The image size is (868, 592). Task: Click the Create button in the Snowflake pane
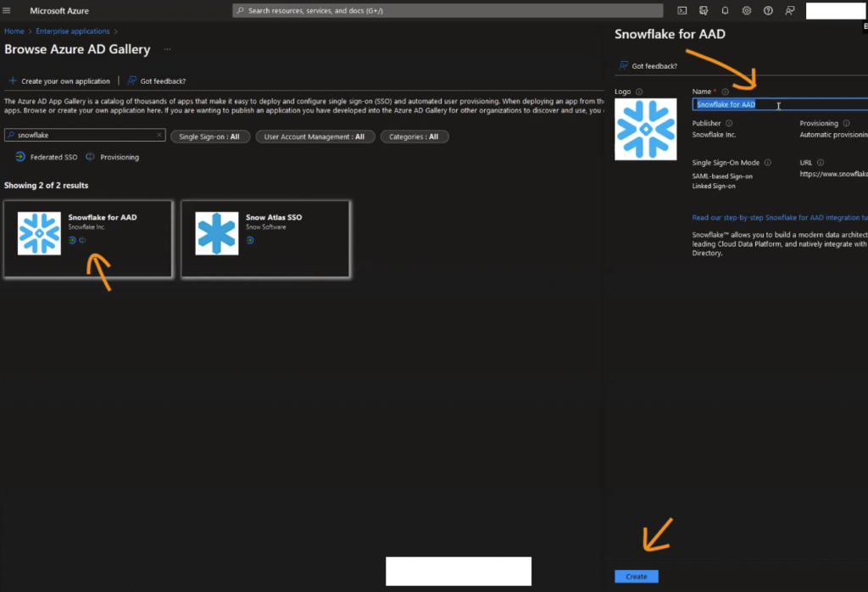click(x=636, y=576)
